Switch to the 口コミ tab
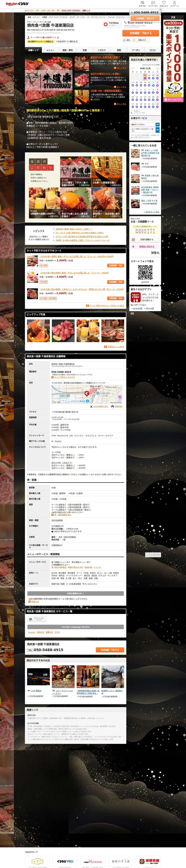 tap(153, 50)
